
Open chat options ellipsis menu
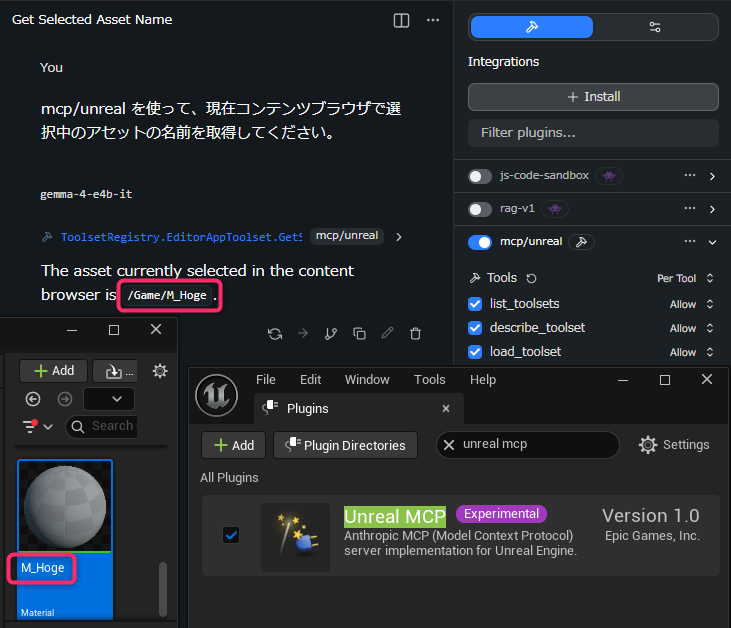click(x=433, y=20)
